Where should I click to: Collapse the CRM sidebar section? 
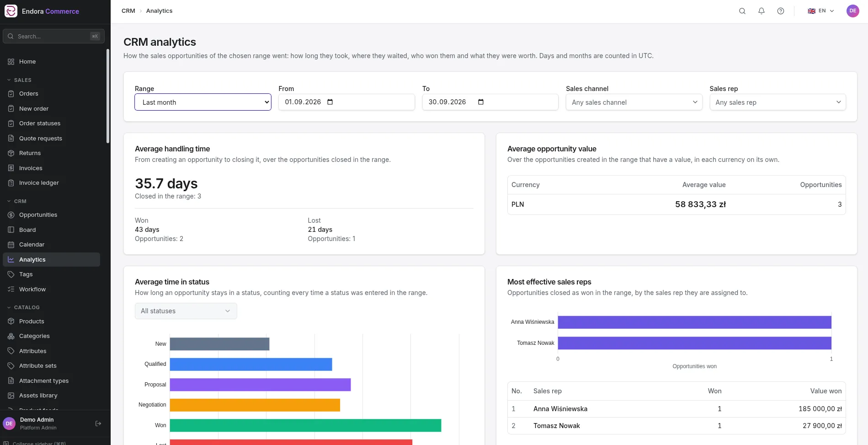point(17,201)
